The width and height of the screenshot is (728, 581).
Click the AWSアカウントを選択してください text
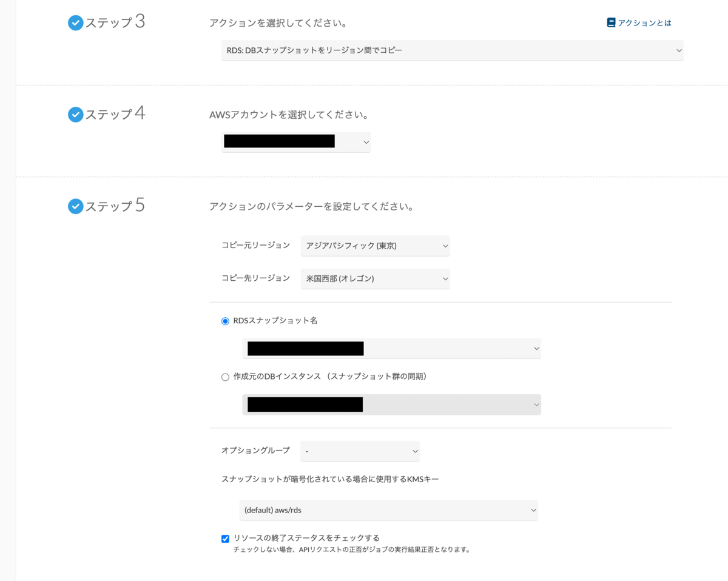tap(289, 115)
